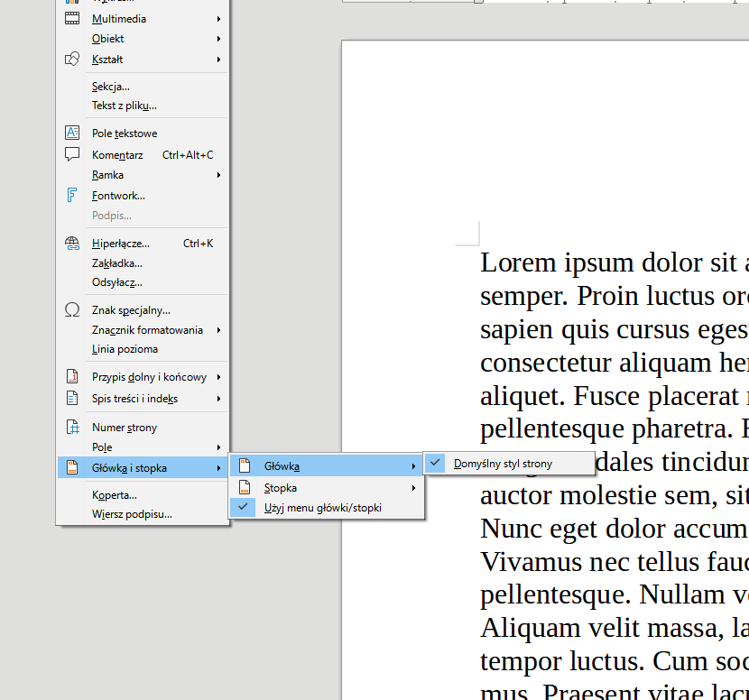Select the Kształt (Shape) icon
Viewport: 749px width, 700px height.
pyautogui.click(x=72, y=59)
